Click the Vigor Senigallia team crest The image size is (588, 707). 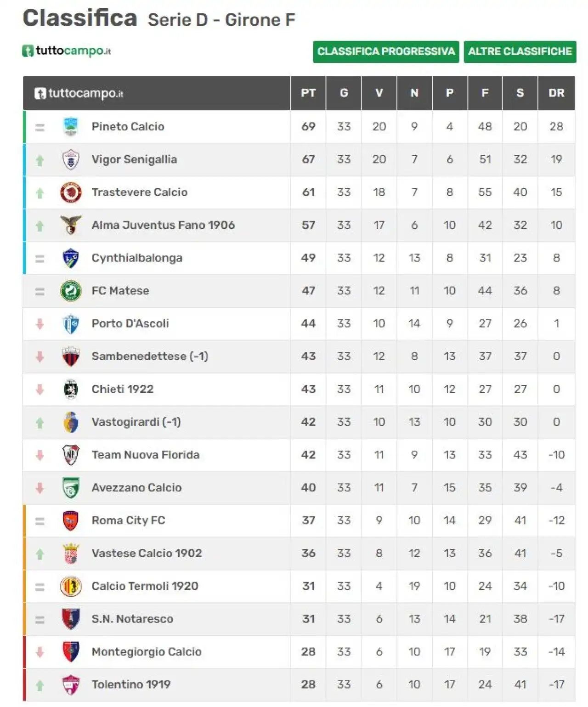[x=71, y=160]
